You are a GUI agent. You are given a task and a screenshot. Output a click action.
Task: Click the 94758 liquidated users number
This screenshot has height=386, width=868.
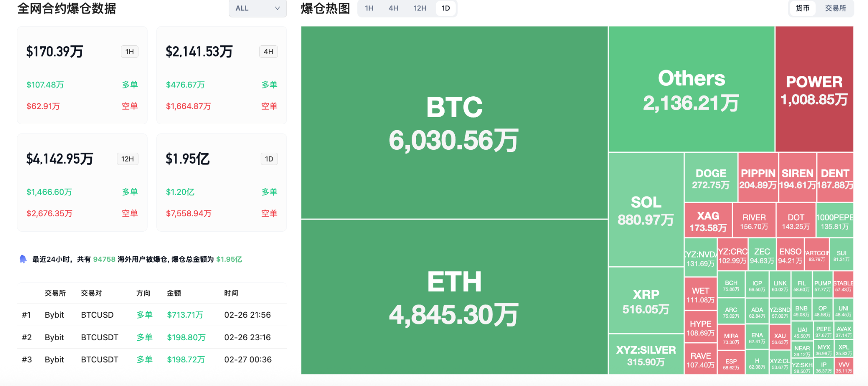[x=104, y=259]
